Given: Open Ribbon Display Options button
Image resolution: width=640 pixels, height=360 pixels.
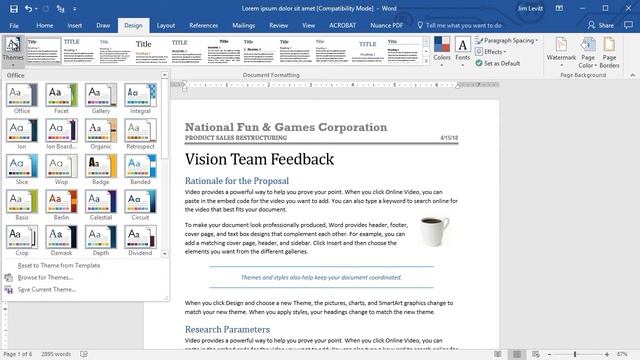Looking at the screenshot, I should coord(559,8).
